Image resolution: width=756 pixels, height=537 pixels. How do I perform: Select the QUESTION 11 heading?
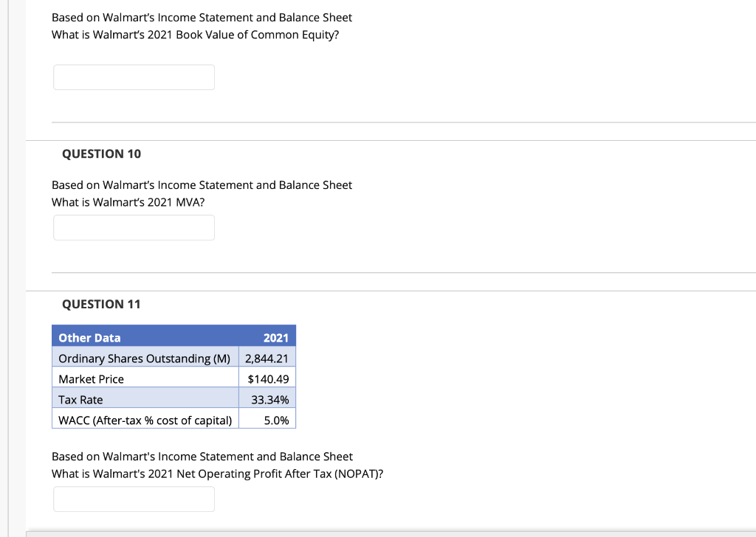(101, 304)
